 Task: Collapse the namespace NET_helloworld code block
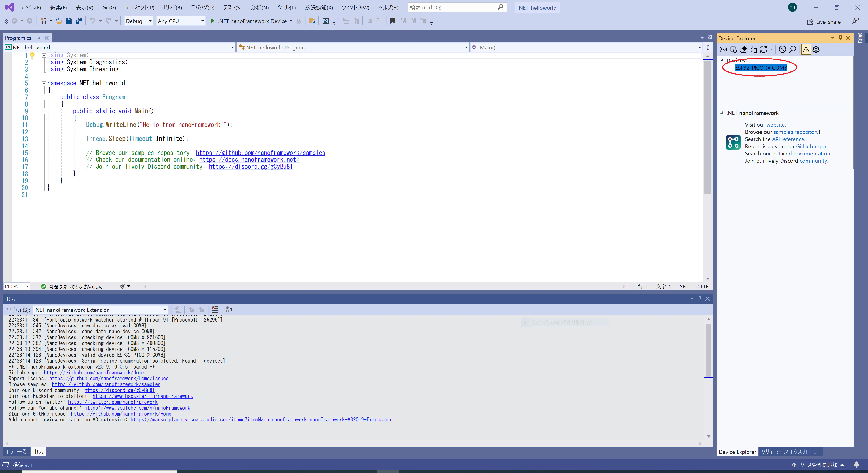point(44,83)
